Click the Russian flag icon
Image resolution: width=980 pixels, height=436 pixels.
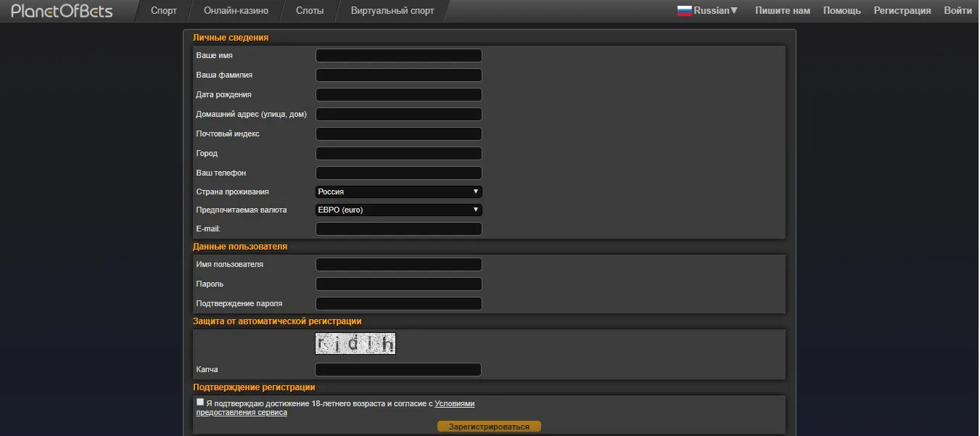tap(684, 11)
